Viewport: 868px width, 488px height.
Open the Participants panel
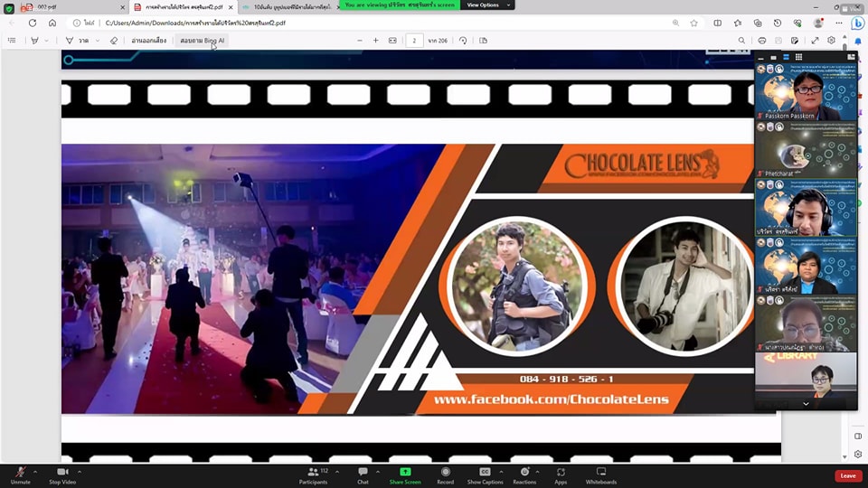point(314,475)
